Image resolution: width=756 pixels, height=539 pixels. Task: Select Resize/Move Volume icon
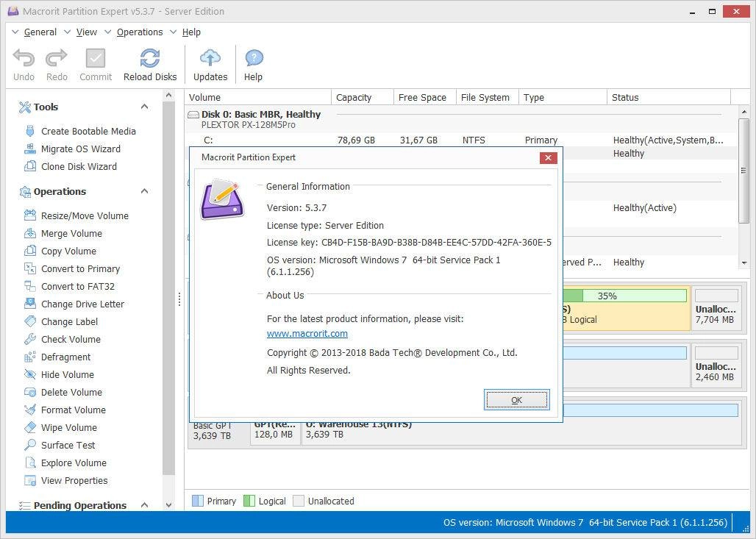[30, 215]
